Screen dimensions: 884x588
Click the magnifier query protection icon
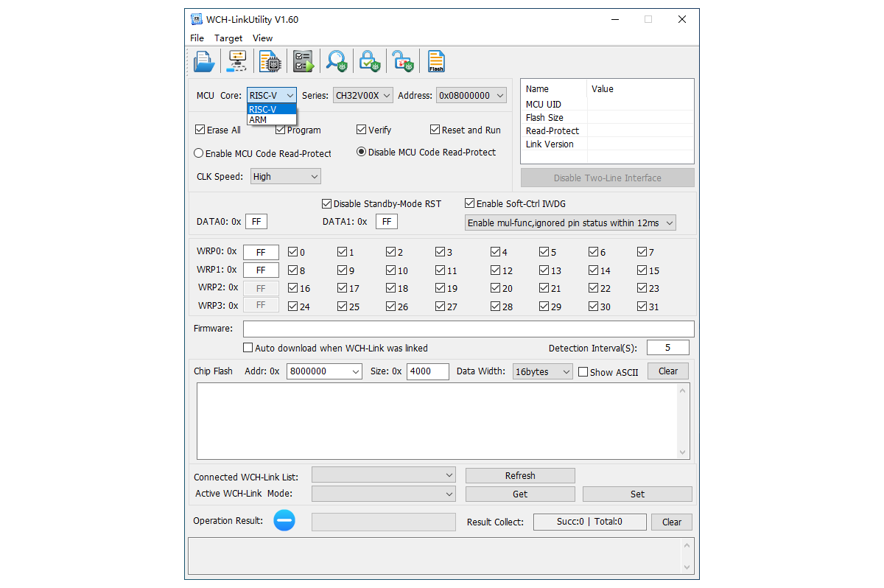[337, 61]
